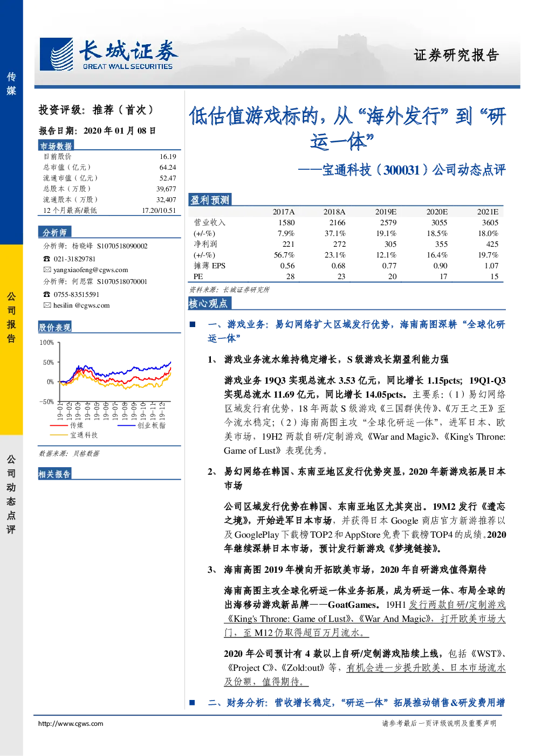Click the report date 2020年01月08日

pyautogui.click(x=120, y=131)
